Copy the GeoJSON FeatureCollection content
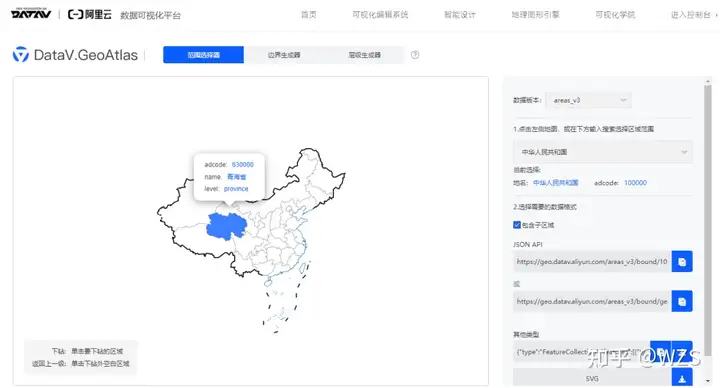 [661, 351]
